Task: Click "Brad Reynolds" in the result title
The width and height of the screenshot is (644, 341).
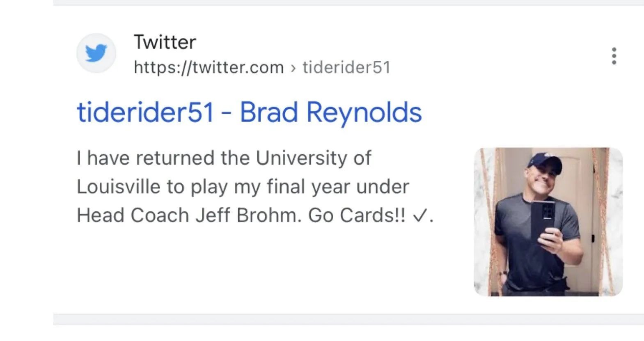Action: [x=331, y=112]
